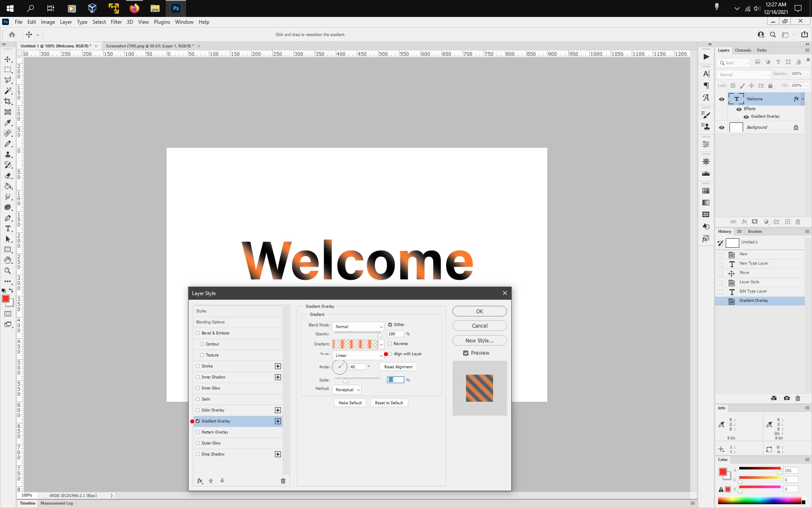Click the add Stroke plus icon
812x508 pixels.
tap(278, 366)
